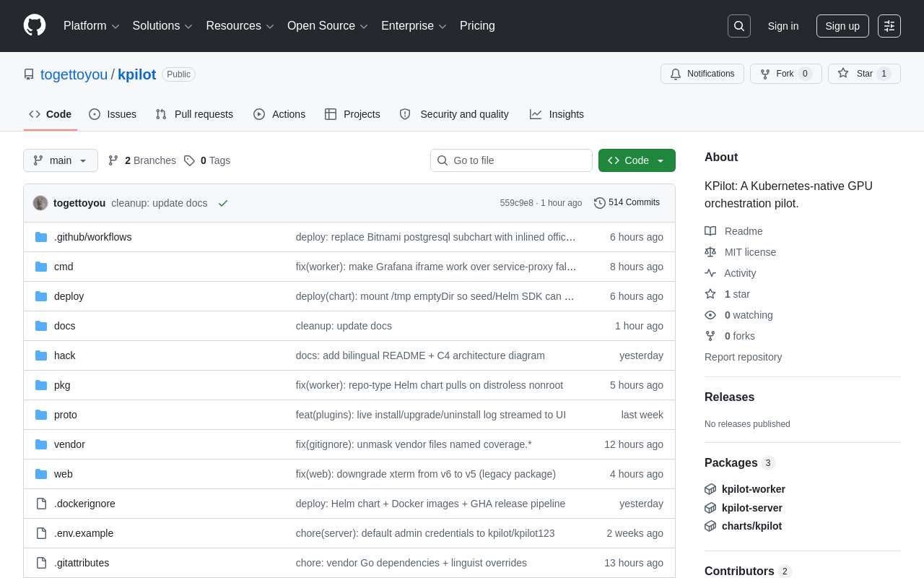Open the kpilot repository name link

137,74
